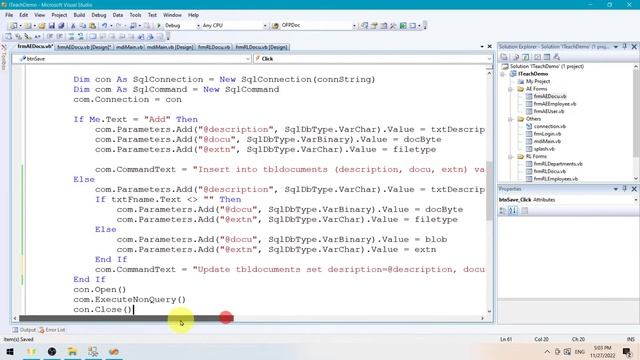
Task: Click the Paste toolbar icon
Action: coord(93,26)
